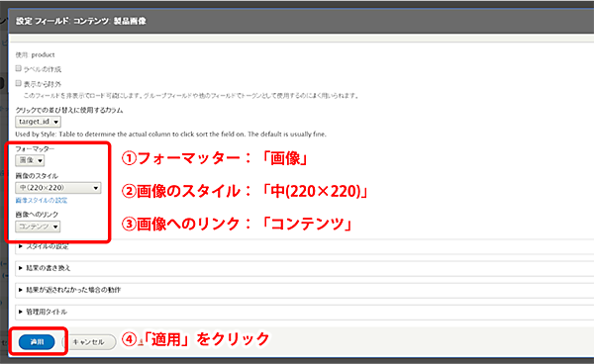This screenshot has height=364, width=594.
Task: Open the フォーマッター dropdown set to 画像
Action: tap(30, 160)
